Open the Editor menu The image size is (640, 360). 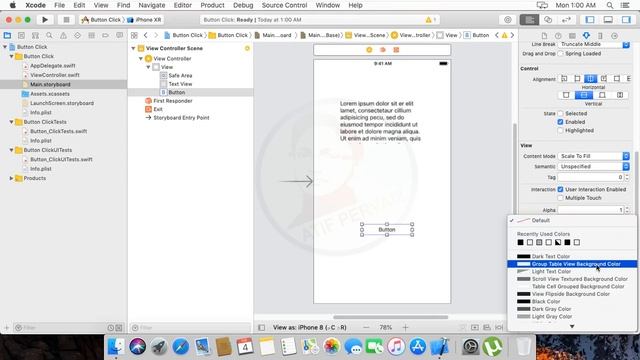click(x=182, y=5)
